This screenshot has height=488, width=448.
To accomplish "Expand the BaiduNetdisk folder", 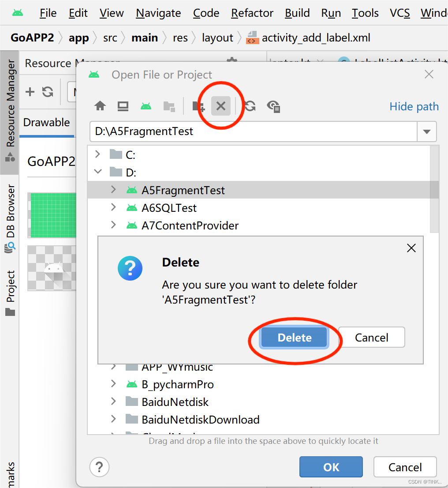I will tap(113, 402).
